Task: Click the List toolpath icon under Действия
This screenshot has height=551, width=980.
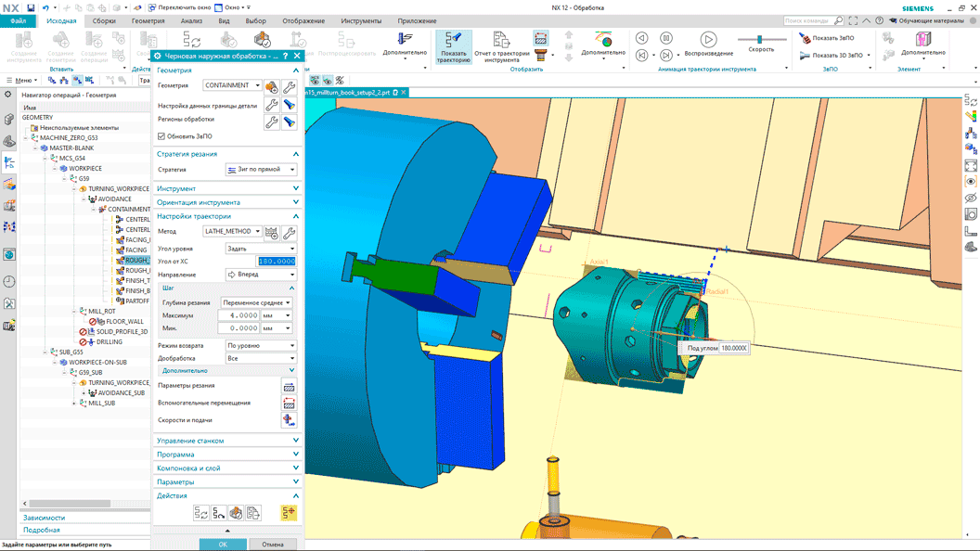Action: pos(253,513)
